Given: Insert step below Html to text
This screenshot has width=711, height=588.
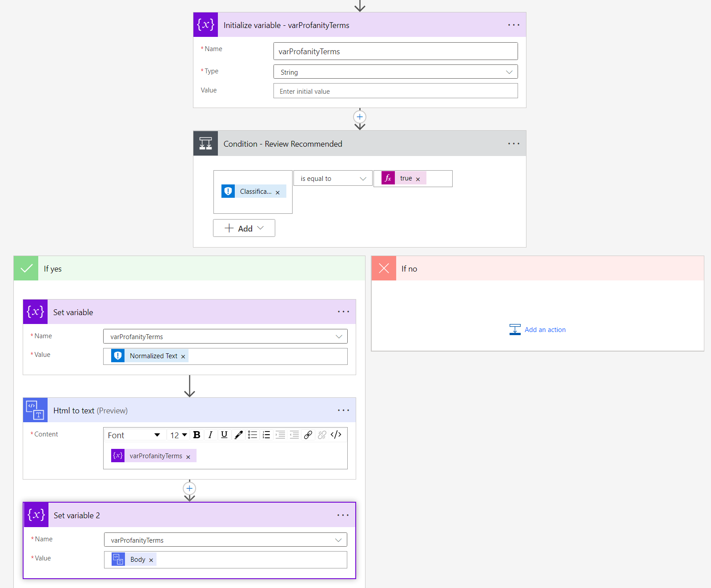Looking at the screenshot, I should 189,488.
